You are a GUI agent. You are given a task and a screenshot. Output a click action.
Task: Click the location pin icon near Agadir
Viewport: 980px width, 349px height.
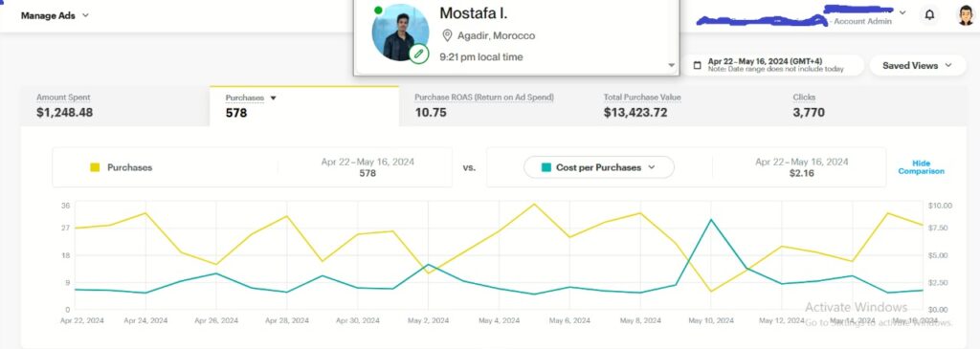(447, 35)
